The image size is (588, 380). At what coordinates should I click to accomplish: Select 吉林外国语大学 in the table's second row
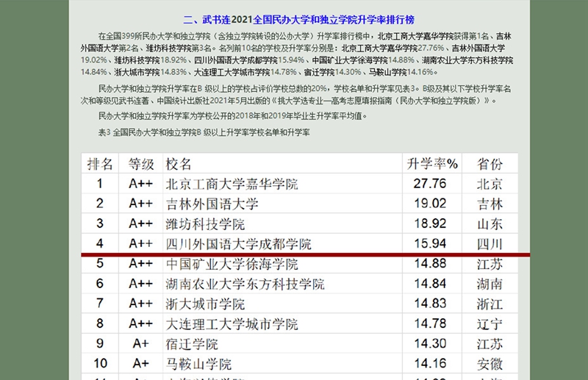coord(212,204)
